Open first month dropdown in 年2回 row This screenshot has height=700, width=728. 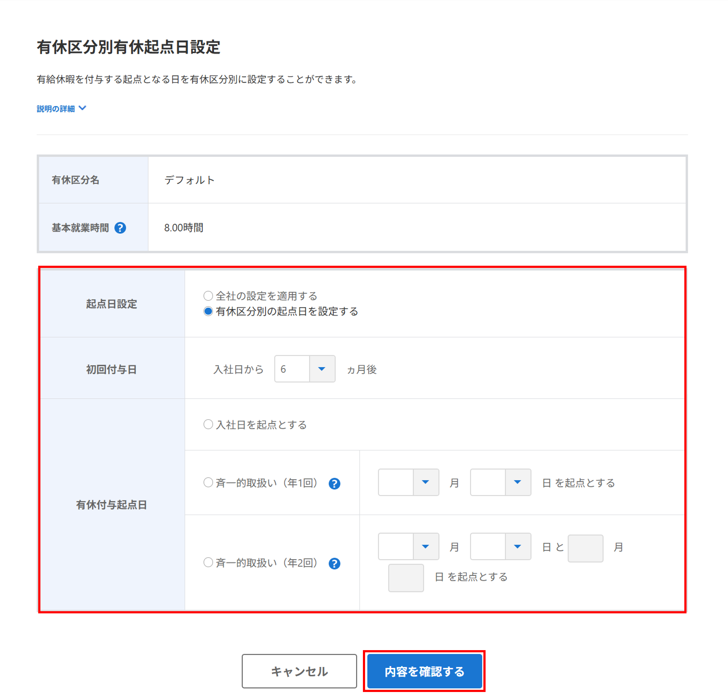[x=408, y=546]
